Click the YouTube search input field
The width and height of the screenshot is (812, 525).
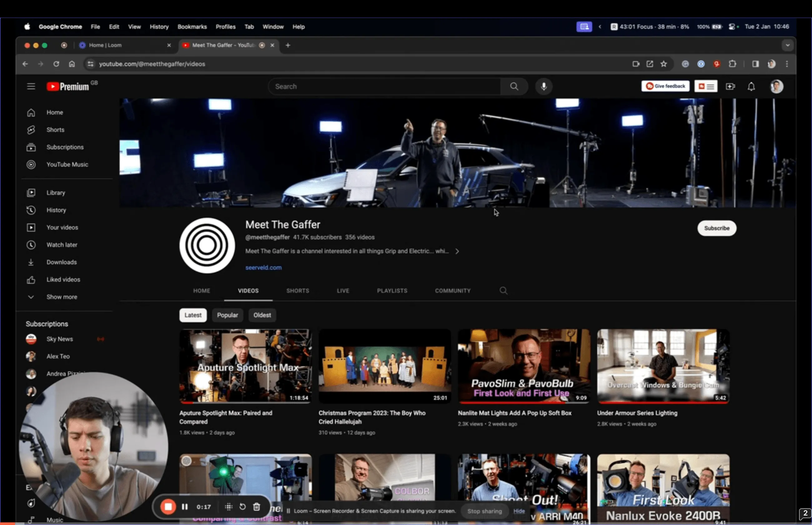coord(384,87)
